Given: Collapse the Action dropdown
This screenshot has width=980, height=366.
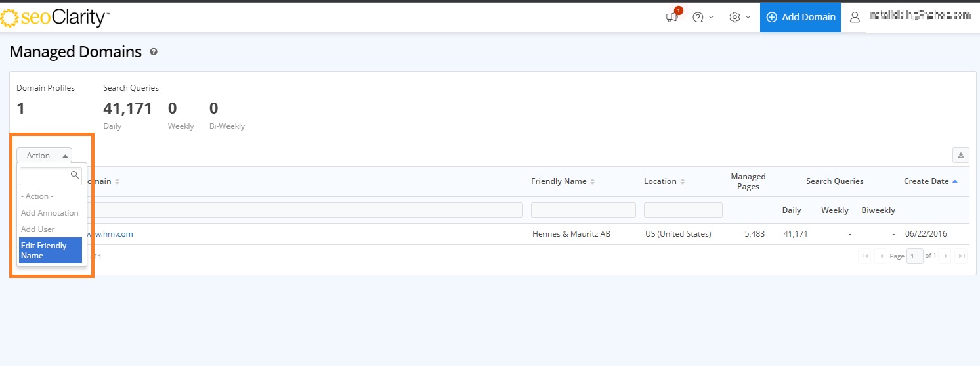Looking at the screenshot, I should (x=44, y=156).
